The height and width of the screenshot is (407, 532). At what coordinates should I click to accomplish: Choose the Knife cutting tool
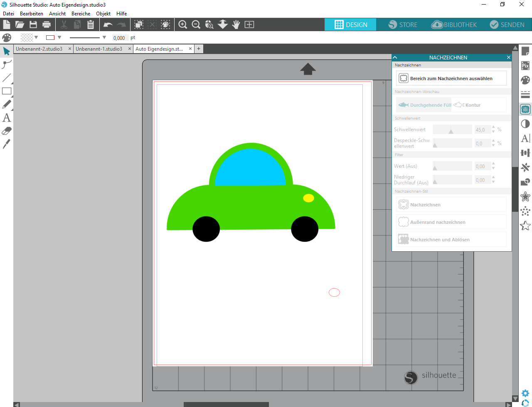point(7,144)
